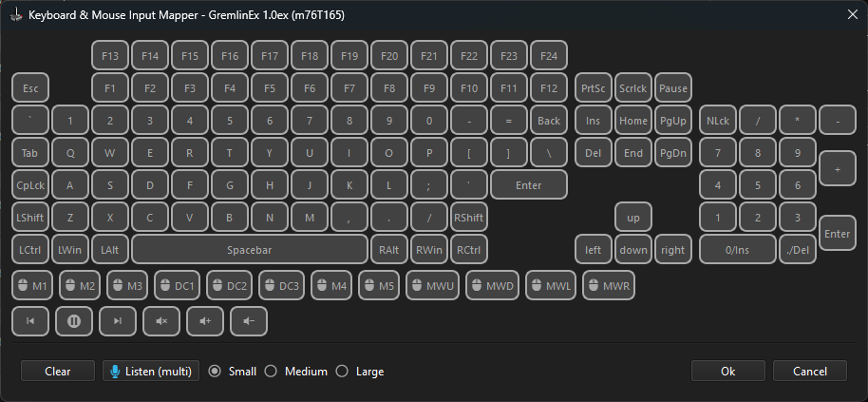Select the Spacebar key

250,249
